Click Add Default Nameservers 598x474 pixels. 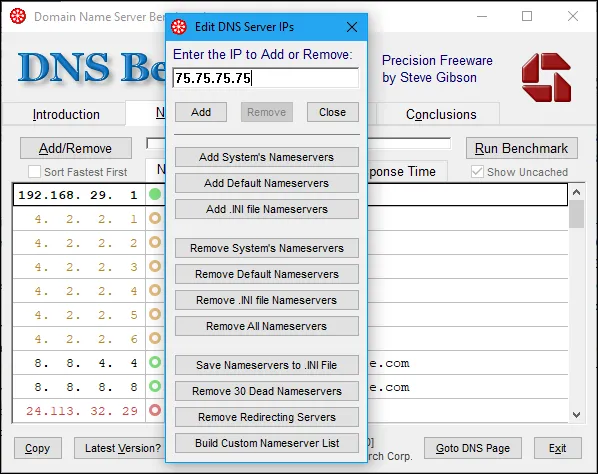pyautogui.click(x=267, y=183)
